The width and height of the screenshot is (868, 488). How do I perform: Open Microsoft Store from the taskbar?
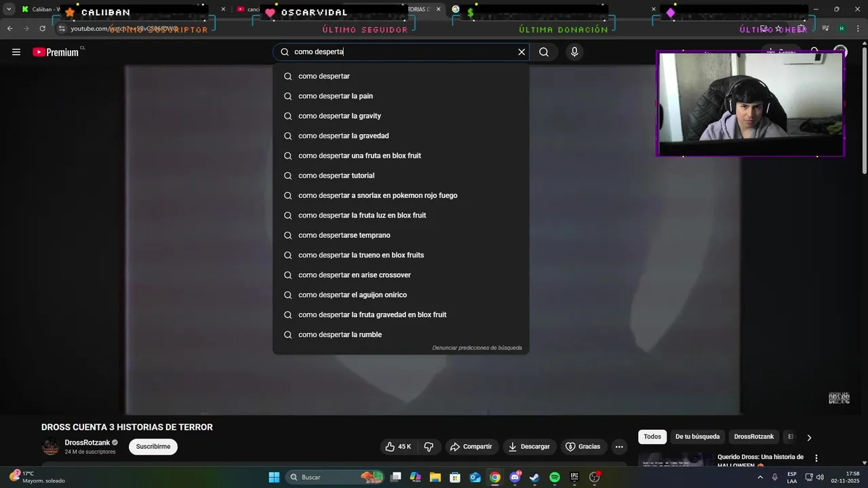pos(455,477)
